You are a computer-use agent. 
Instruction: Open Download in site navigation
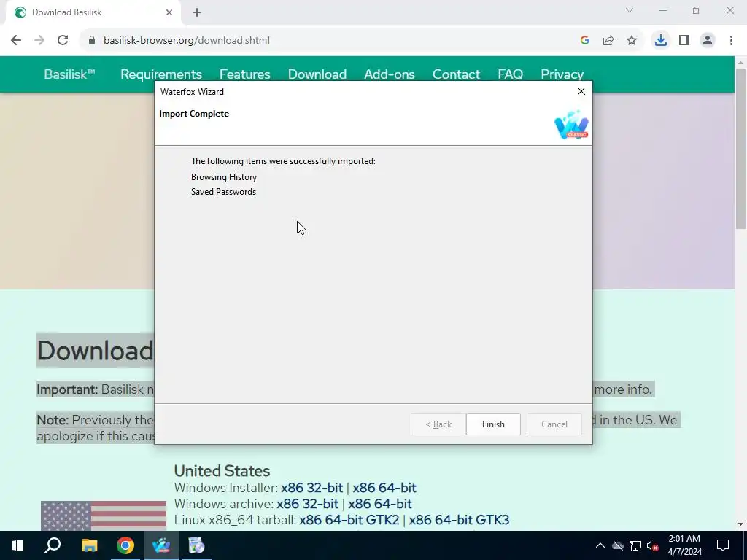pos(317,74)
